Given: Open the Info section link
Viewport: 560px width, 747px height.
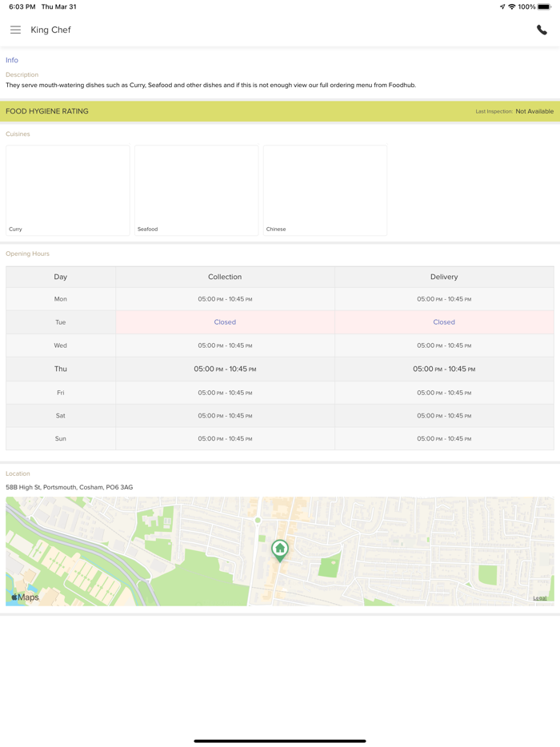Looking at the screenshot, I should tap(12, 60).
